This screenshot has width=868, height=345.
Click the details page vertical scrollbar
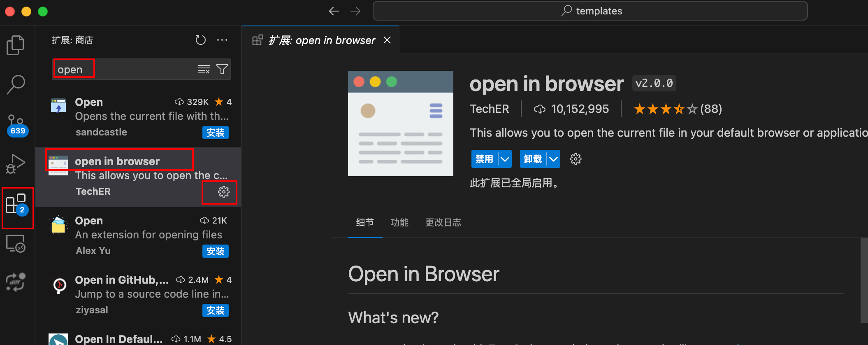click(864, 280)
